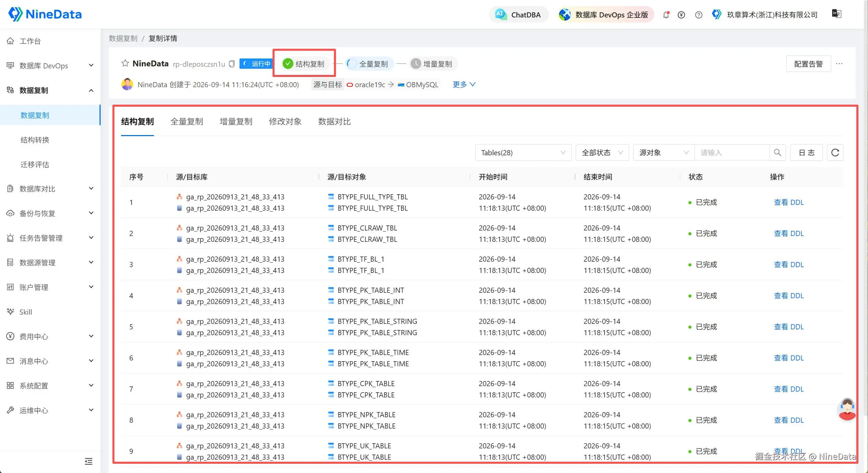
Task: Open the customer service avatar chat
Action: (x=847, y=409)
